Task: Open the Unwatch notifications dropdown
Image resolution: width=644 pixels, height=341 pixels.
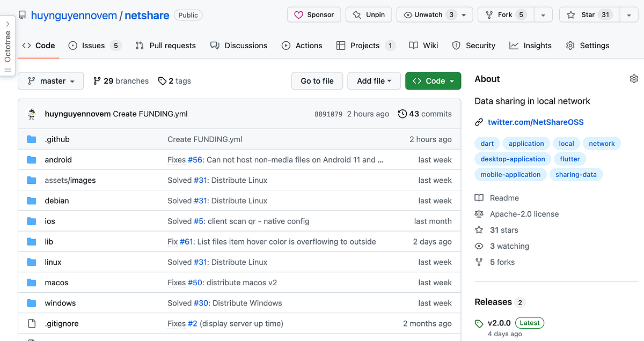Action: click(x=435, y=15)
